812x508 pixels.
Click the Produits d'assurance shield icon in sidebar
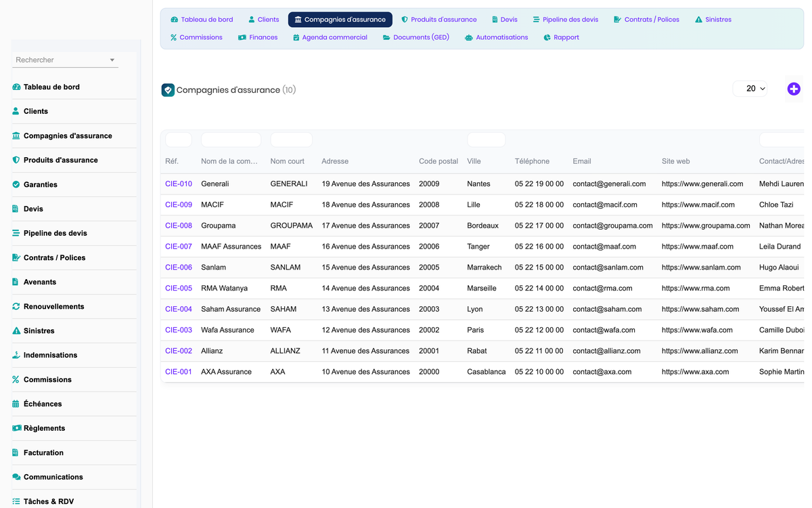tap(16, 160)
